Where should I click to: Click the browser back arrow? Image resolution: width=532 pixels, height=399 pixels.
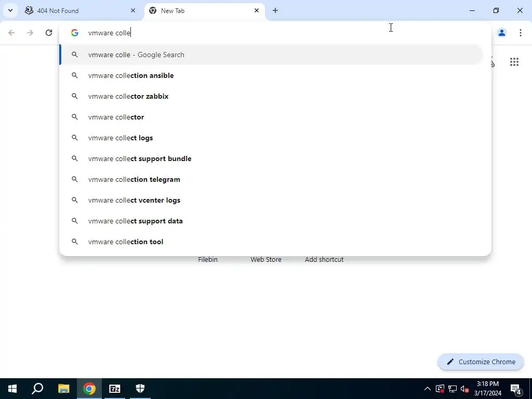(11, 33)
